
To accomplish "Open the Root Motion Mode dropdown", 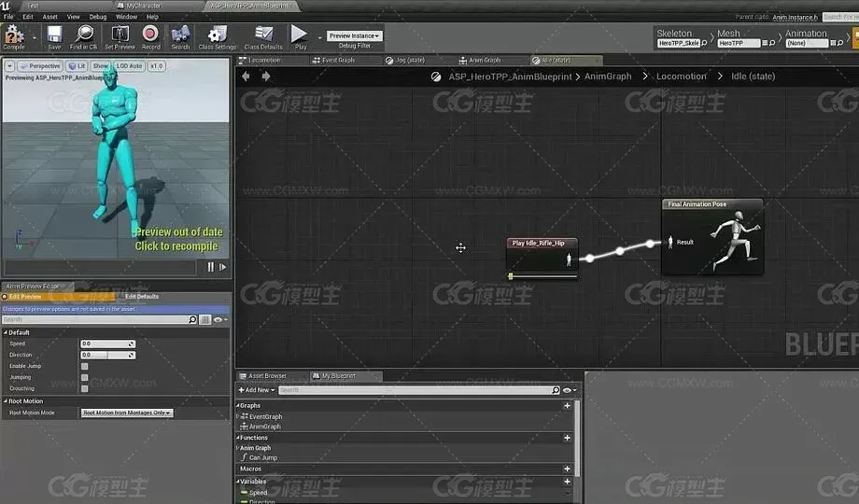I will pyautogui.click(x=127, y=413).
